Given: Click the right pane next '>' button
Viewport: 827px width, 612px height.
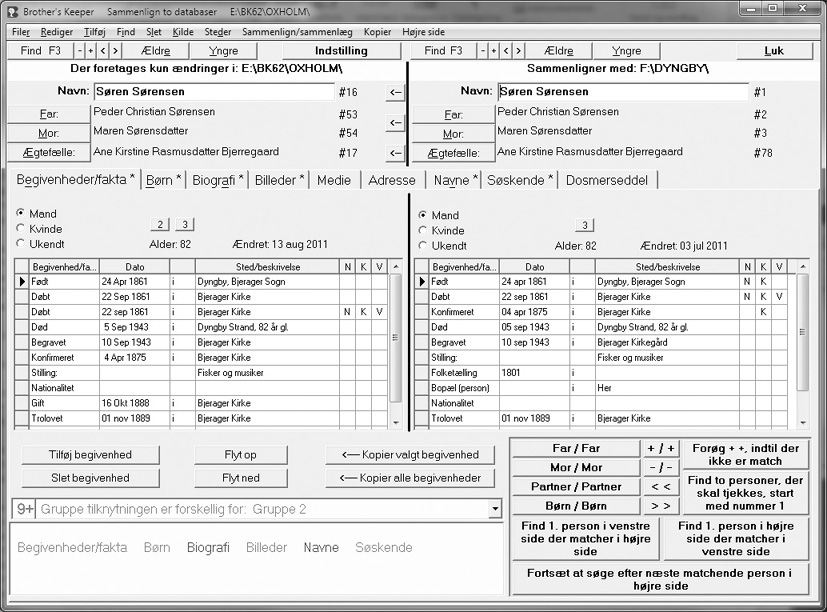Looking at the screenshot, I should click(x=518, y=51).
